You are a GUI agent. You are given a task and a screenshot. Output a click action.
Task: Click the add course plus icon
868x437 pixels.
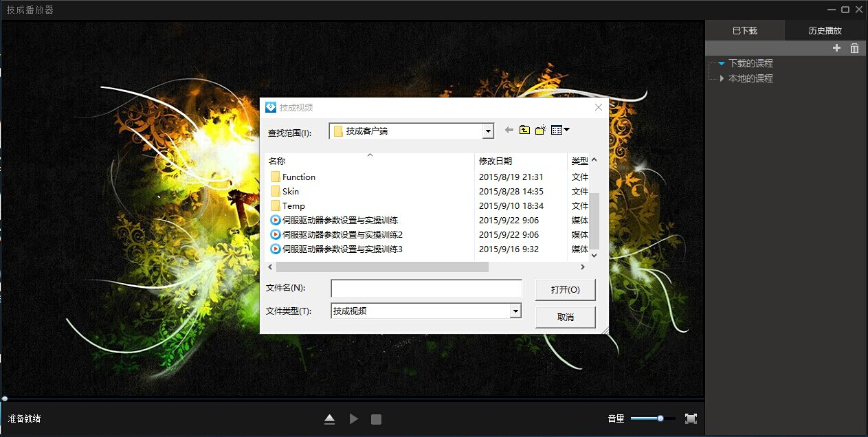click(x=836, y=48)
